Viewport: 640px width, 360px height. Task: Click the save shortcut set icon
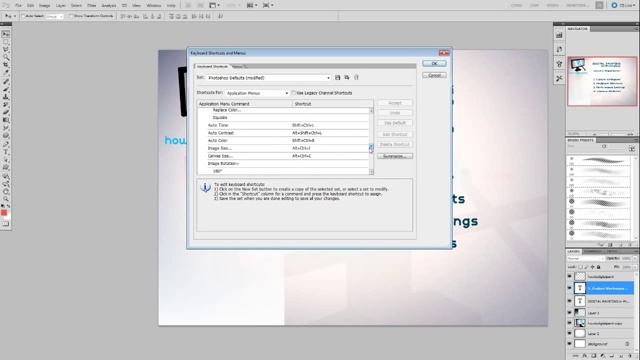[338, 78]
